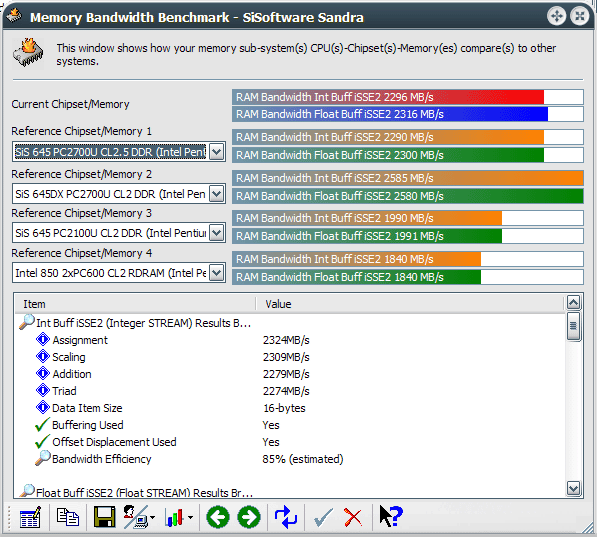Go forward with green right arrow
This screenshot has height=537, width=597.
[249, 517]
